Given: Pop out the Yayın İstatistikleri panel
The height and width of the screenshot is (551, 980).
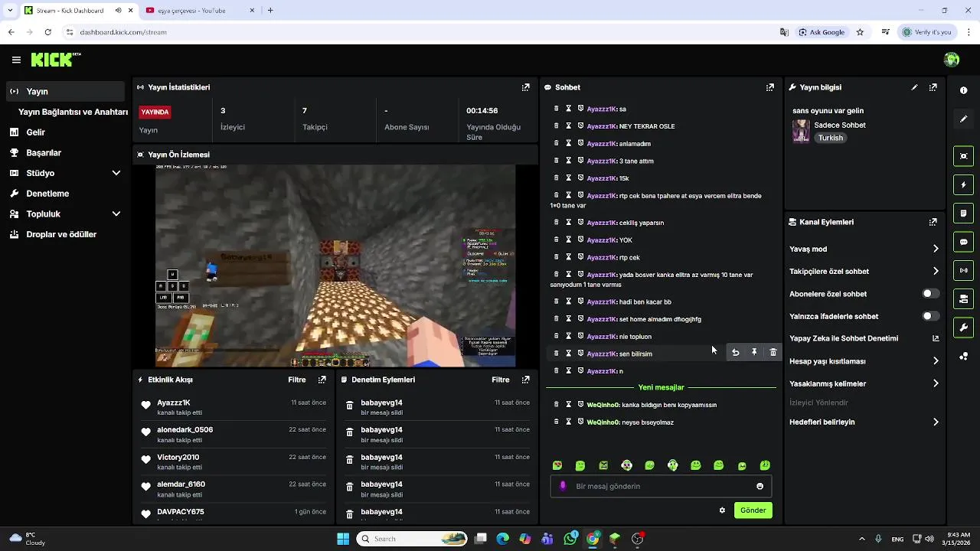Looking at the screenshot, I should (x=525, y=87).
